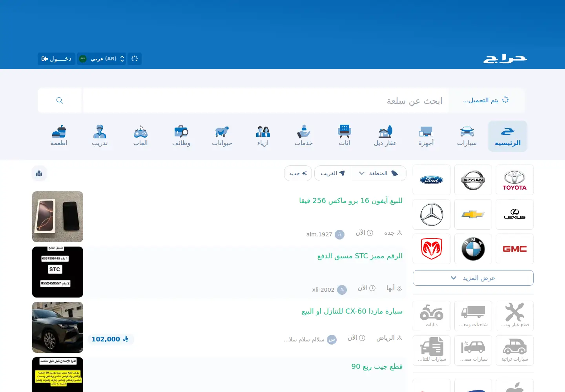Select the Ford brand logo

(x=432, y=180)
